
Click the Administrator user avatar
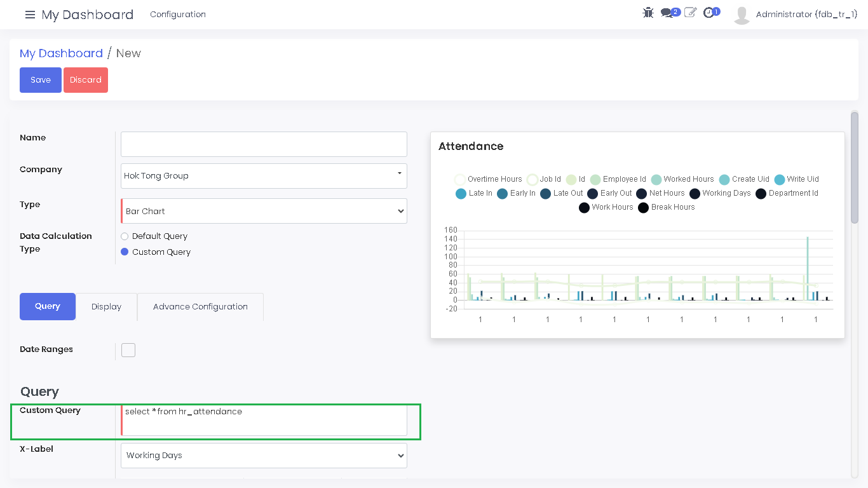[742, 15]
